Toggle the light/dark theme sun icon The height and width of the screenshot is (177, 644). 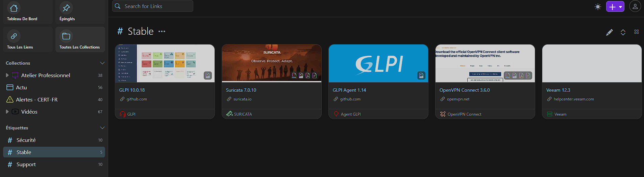(x=598, y=7)
